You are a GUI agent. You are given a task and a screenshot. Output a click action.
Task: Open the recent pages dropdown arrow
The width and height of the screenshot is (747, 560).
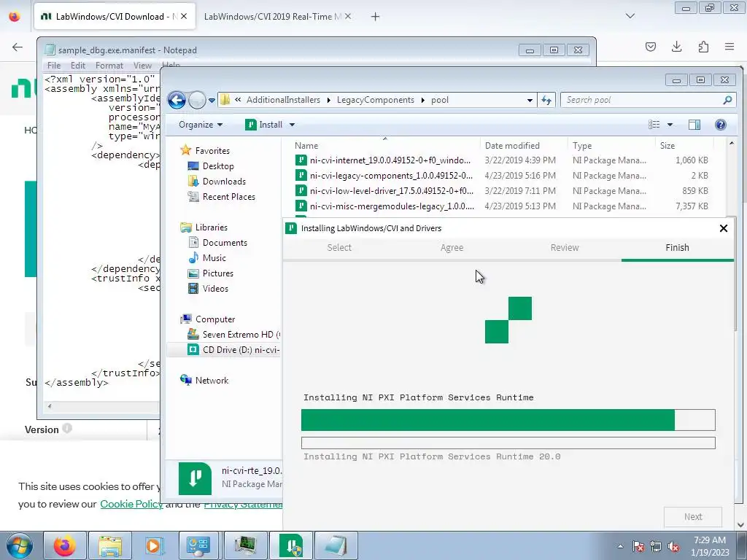point(211,101)
